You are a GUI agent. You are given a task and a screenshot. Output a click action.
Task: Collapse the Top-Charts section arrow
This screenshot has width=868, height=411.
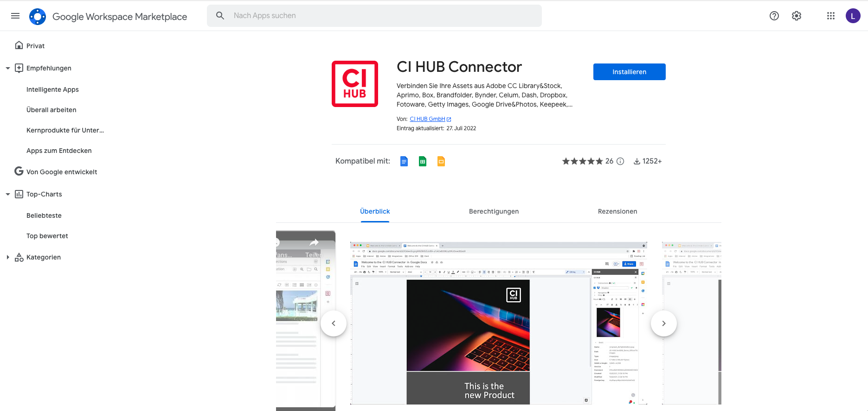click(7, 194)
